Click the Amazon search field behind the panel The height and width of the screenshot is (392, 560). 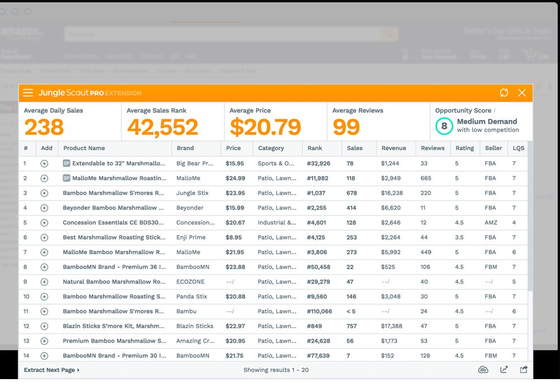(x=223, y=34)
